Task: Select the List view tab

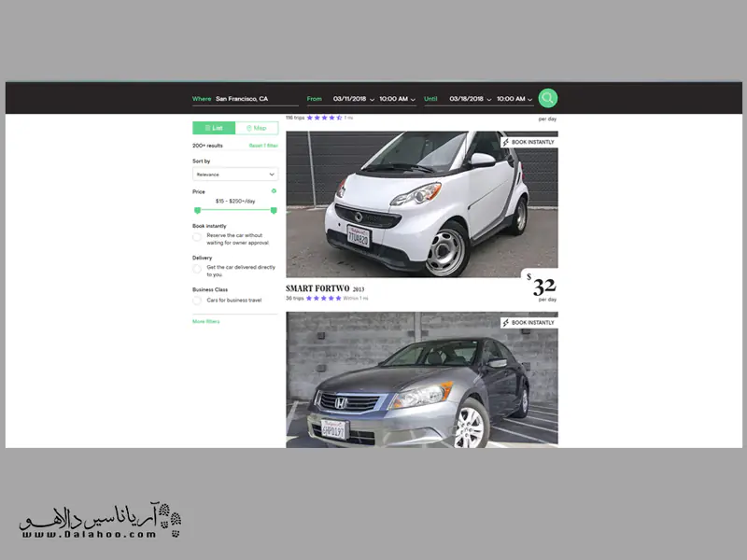Action: pos(214,128)
